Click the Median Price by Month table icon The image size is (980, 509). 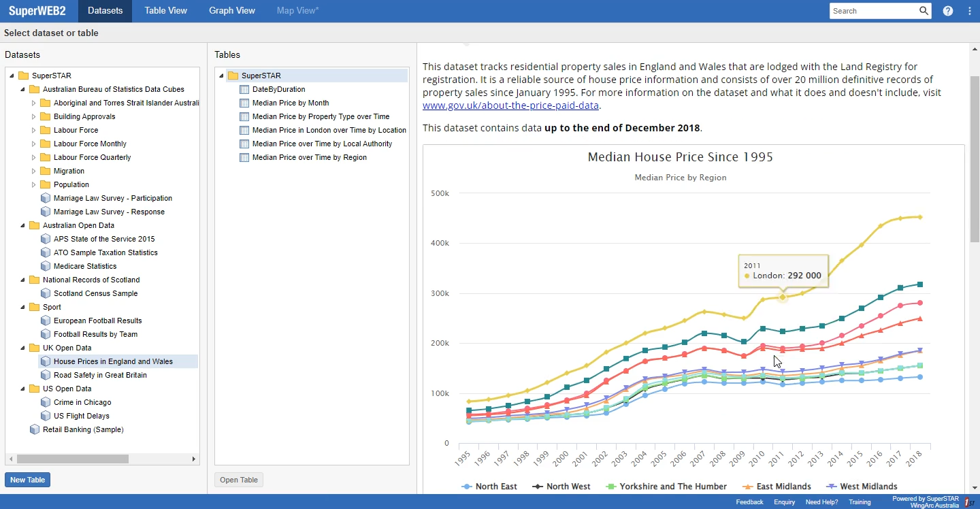click(x=244, y=103)
